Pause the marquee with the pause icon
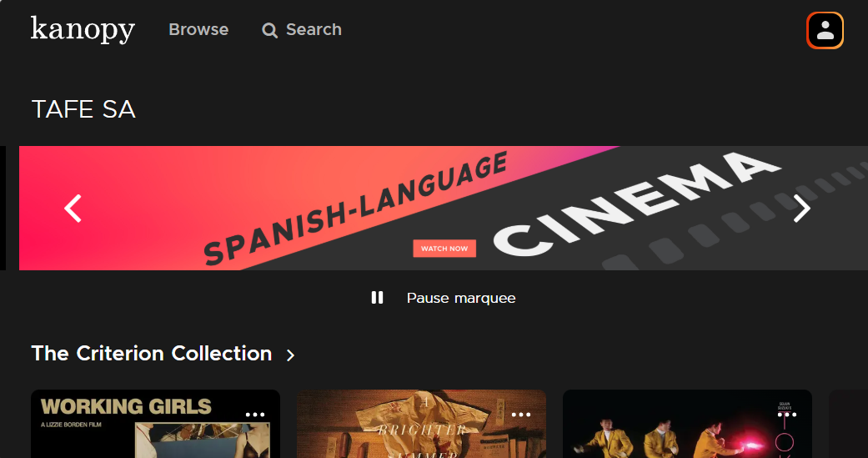868x458 pixels. coord(377,298)
